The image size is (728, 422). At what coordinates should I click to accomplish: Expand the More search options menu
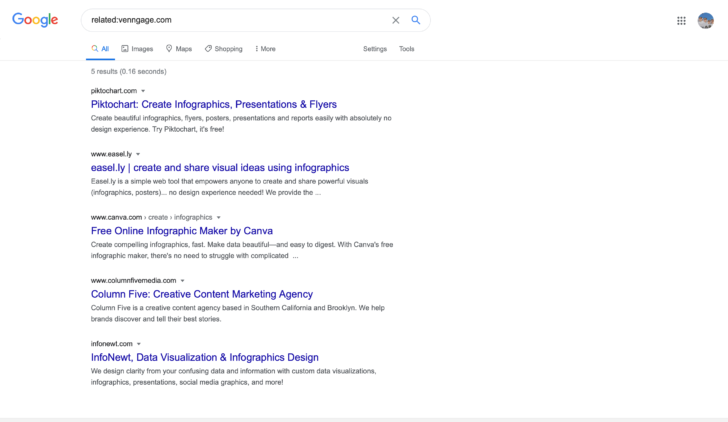pyautogui.click(x=265, y=49)
